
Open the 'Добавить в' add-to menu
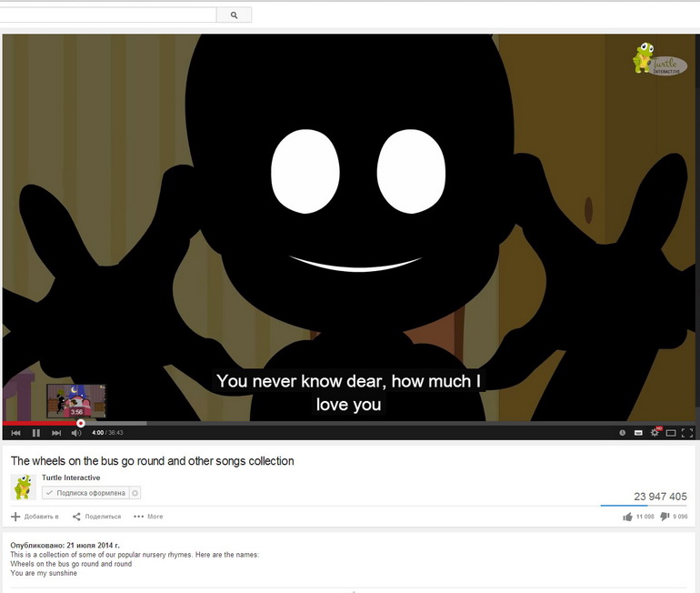click(35, 517)
